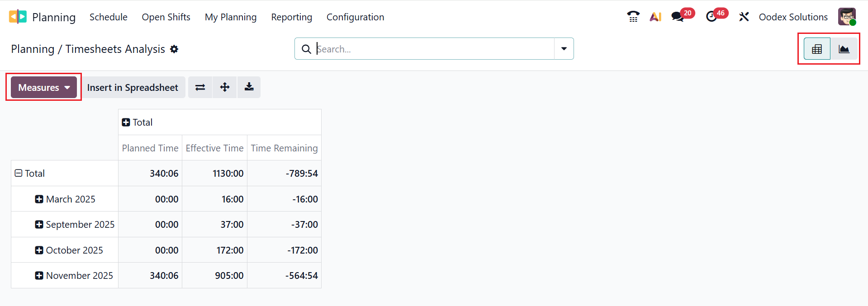Click Insert in Spreadsheet button
868x306 pixels.
point(133,87)
